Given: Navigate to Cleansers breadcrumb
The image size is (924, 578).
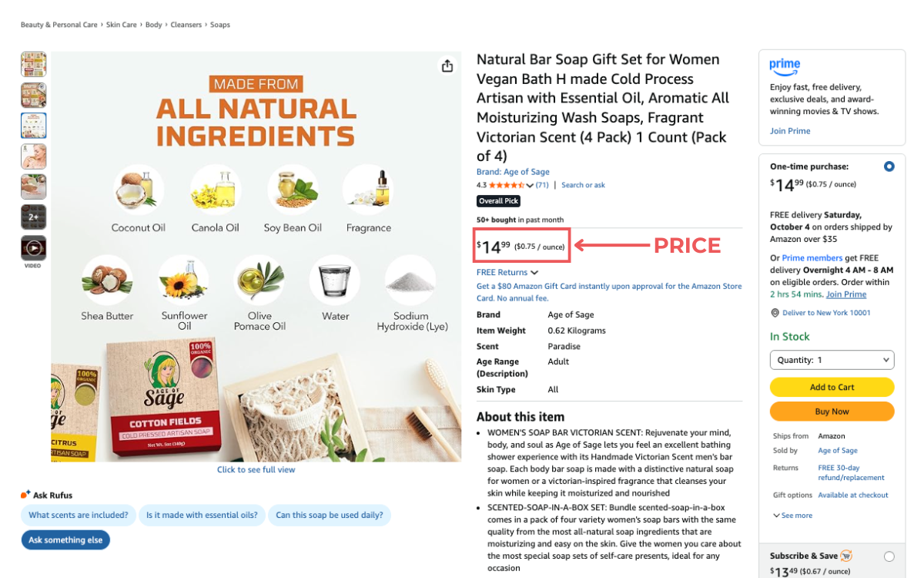Looking at the screenshot, I should [186, 25].
